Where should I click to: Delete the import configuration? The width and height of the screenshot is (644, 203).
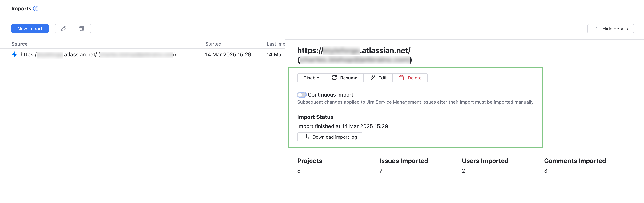[410, 78]
